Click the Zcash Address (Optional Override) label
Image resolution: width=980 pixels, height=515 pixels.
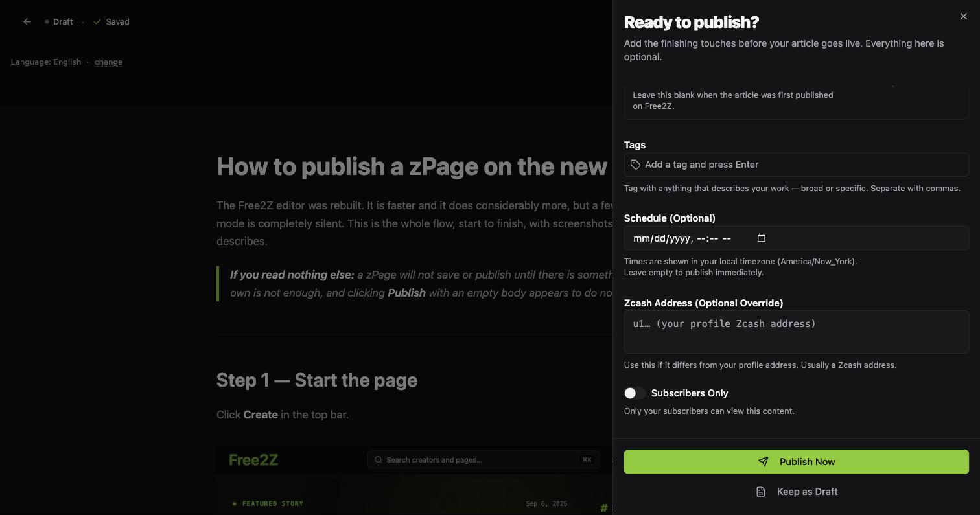pyautogui.click(x=703, y=303)
